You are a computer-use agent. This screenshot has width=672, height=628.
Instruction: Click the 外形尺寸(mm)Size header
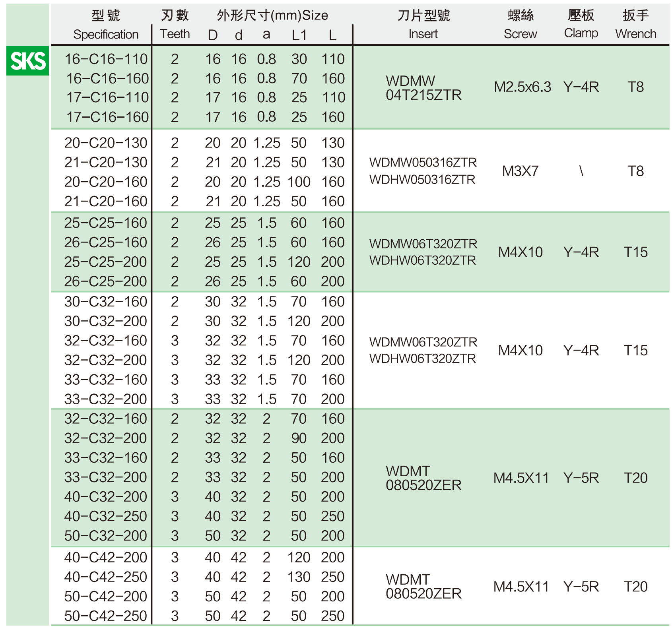272,15
